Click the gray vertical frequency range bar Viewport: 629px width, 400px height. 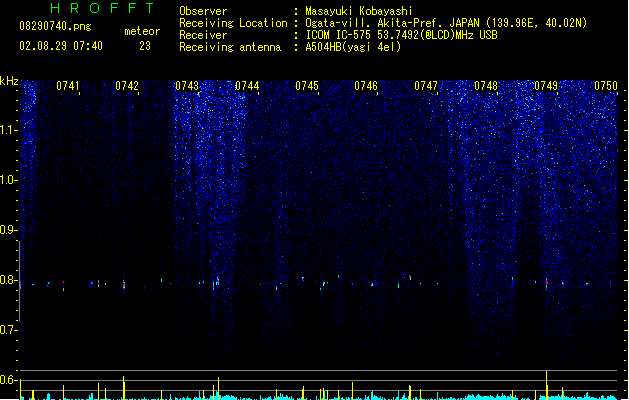[x=19, y=281]
